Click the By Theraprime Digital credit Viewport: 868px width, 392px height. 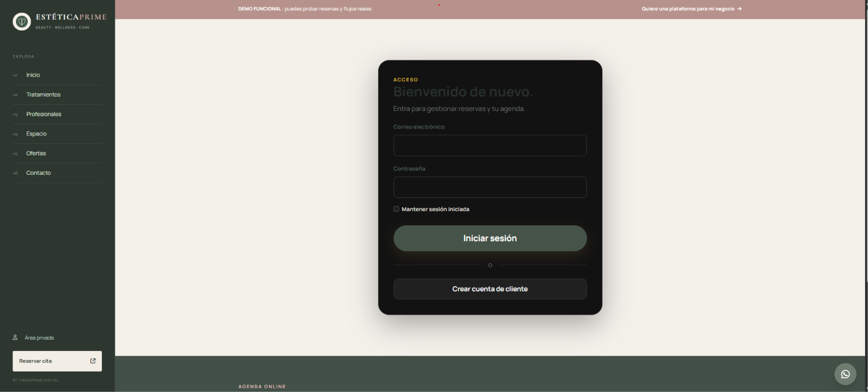click(36, 380)
